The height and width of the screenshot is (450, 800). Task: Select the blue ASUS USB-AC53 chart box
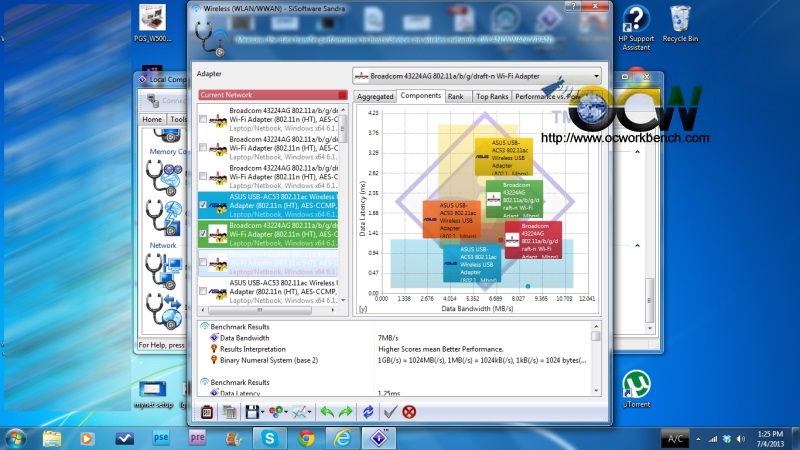(x=472, y=263)
